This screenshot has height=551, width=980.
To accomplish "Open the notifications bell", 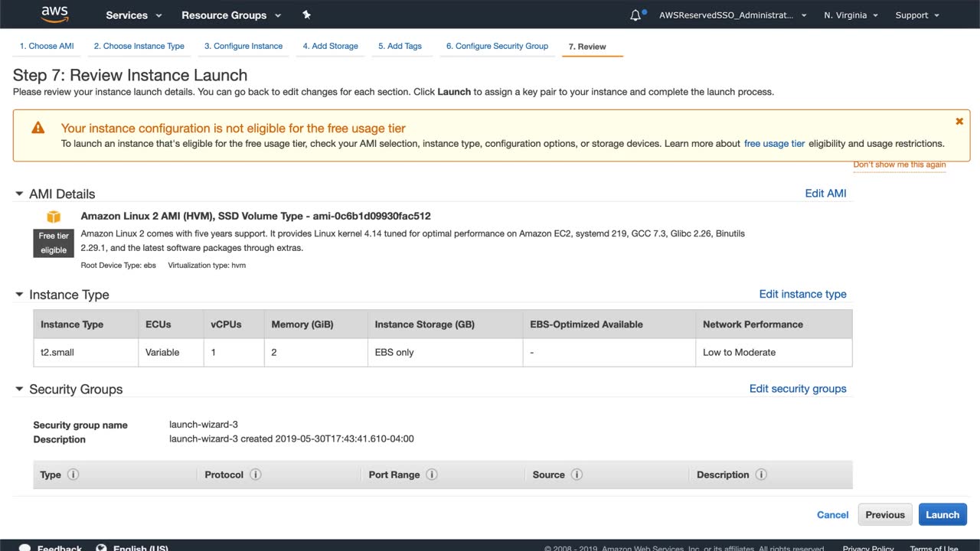I will coord(635,15).
